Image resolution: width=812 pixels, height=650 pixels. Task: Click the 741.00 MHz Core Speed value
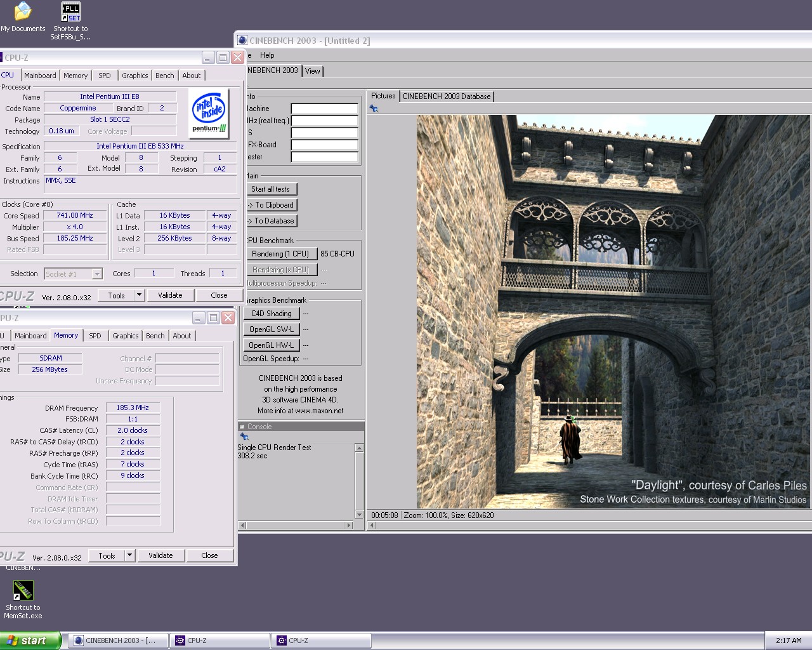point(75,216)
